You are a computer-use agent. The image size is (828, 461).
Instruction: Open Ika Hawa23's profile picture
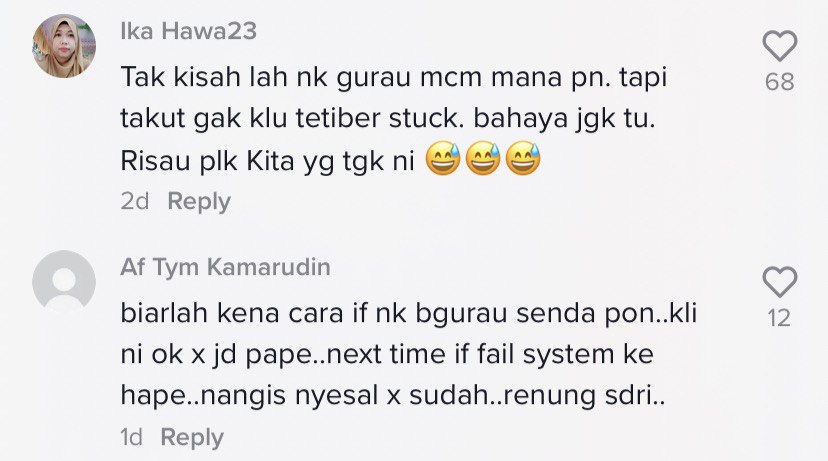click(x=64, y=46)
